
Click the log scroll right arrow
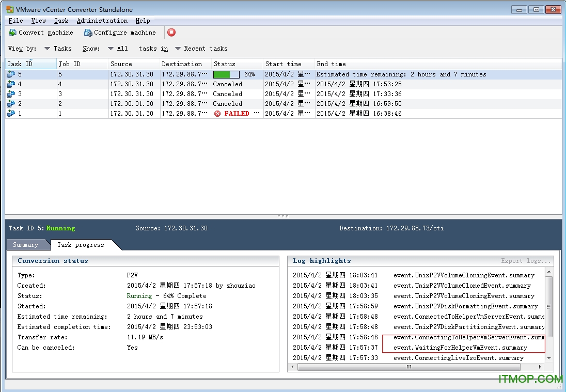click(x=540, y=367)
